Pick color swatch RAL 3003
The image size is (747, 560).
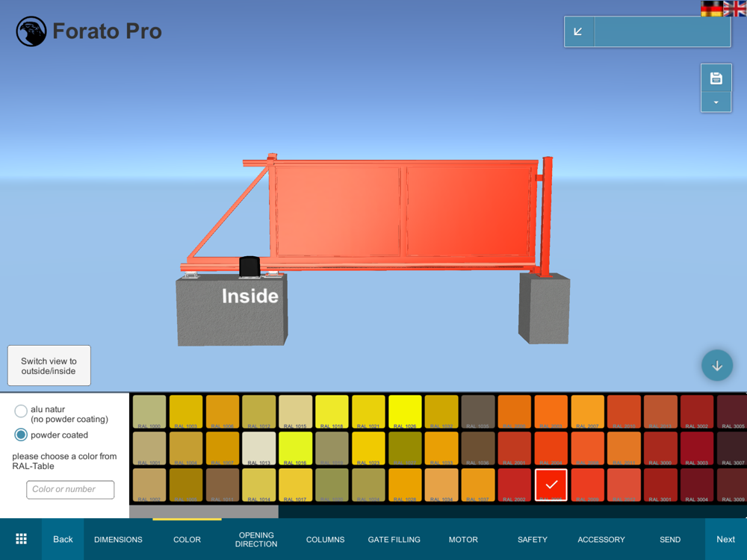click(697, 448)
